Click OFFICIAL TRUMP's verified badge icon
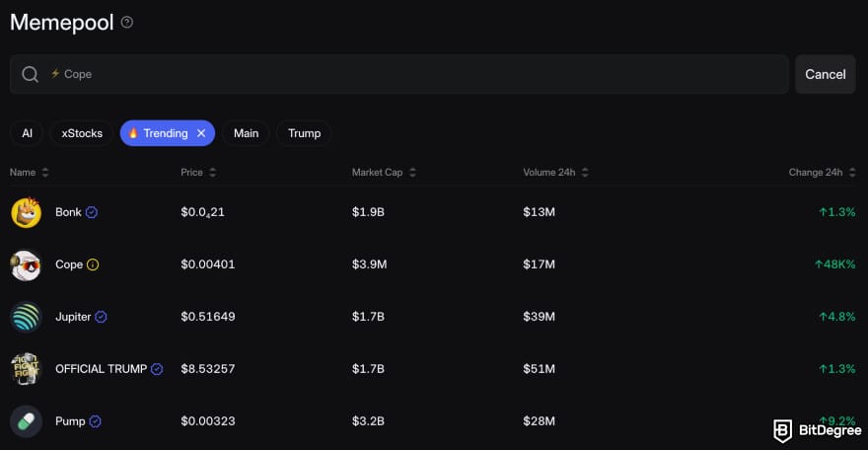The height and width of the screenshot is (450, 868). pos(157,369)
